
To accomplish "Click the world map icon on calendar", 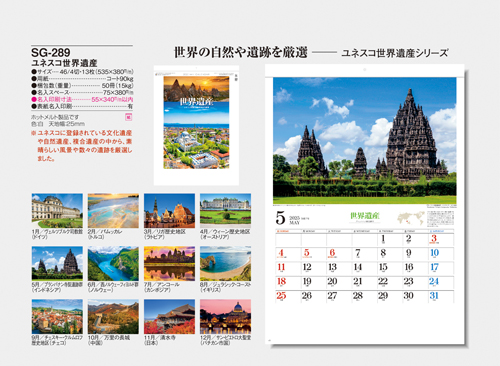I will tap(411, 218).
